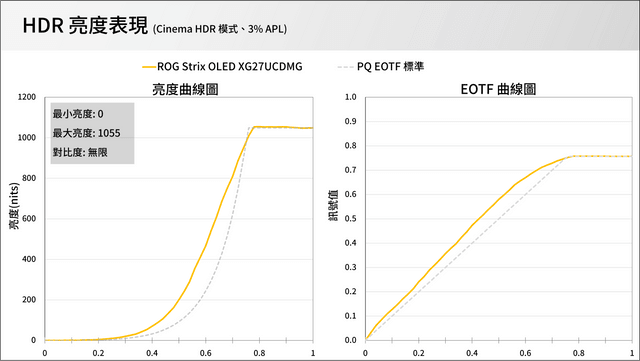Click the grey dashed legend swatch
Viewport: 640px width, 361px height.
346,67
